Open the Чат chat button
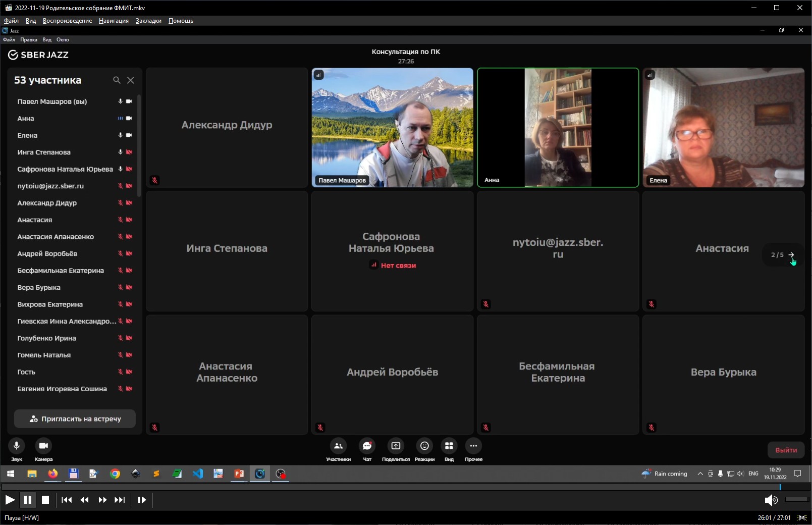812x525 pixels. pyautogui.click(x=367, y=446)
